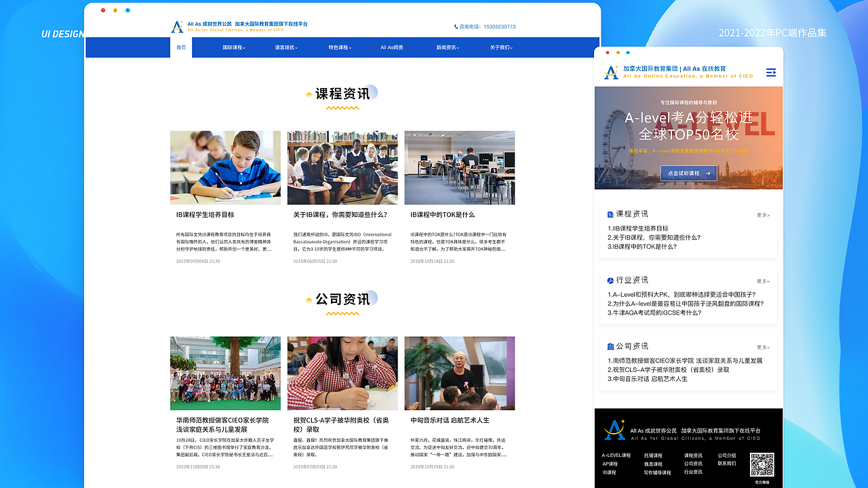Click the students reading thumbnail for 关于IB课程

coord(342,167)
